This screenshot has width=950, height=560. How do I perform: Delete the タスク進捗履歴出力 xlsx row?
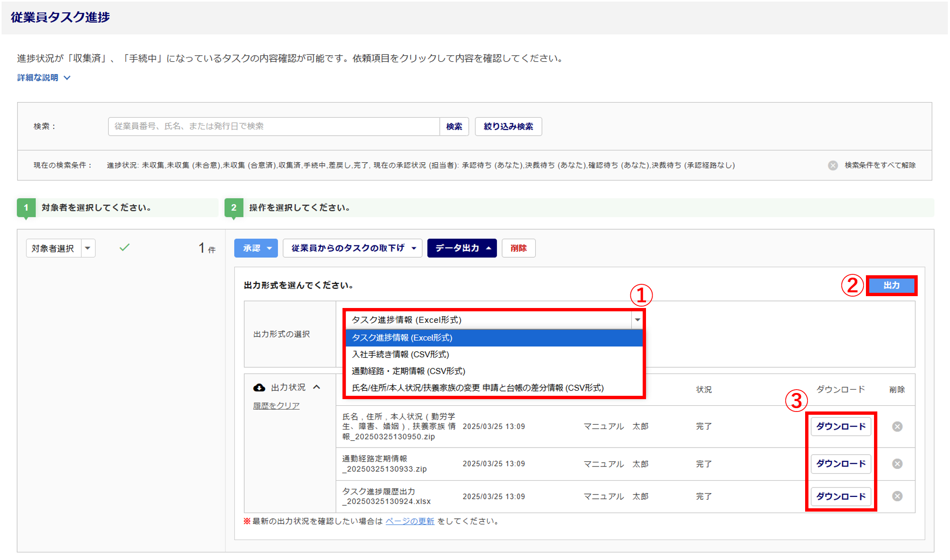point(897,496)
